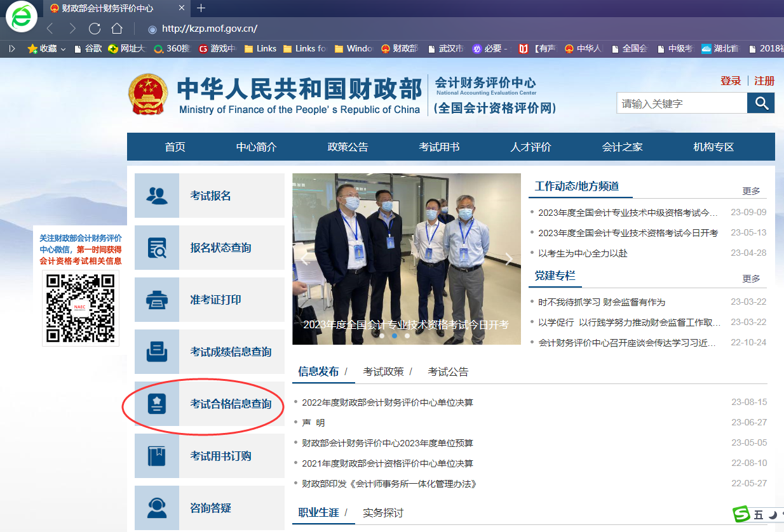Click the keyword search input field
The width and height of the screenshot is (784, 532).
[681, 103]
